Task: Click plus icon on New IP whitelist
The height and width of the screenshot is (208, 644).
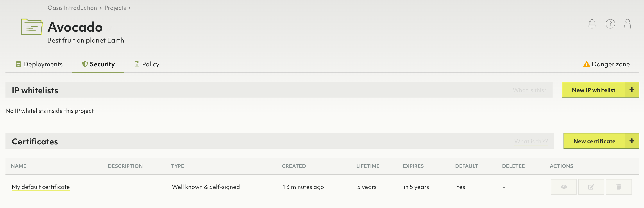Action: 632,90
